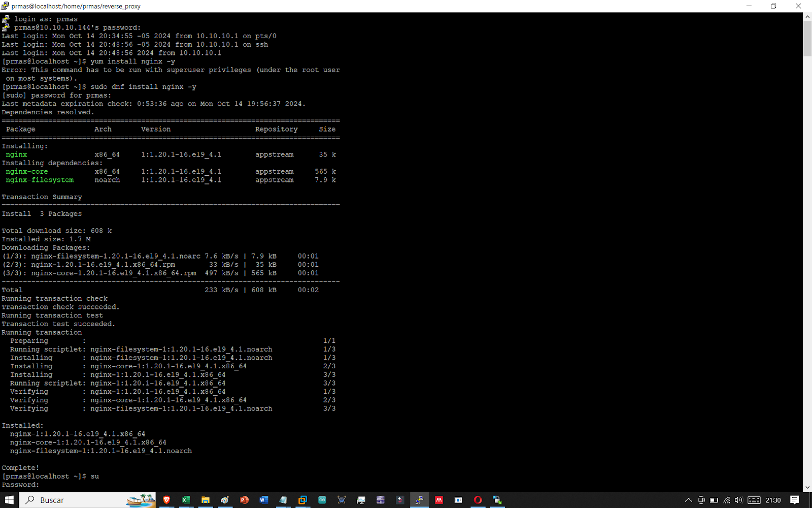Open the Notepad-style app icon in taskbar
Viewport: 812px width, 508px height.
click(x=283, y=500)
